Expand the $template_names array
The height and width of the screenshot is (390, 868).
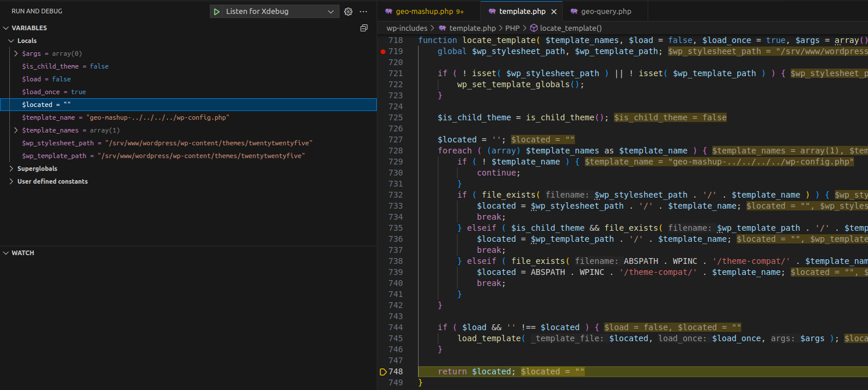click(16, 130)
